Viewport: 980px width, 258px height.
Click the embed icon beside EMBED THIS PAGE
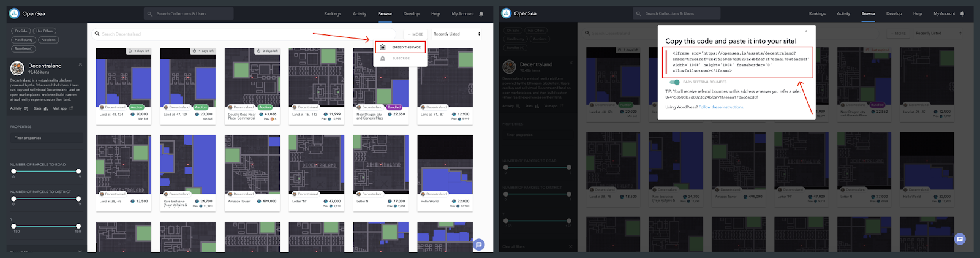point(382,47)
